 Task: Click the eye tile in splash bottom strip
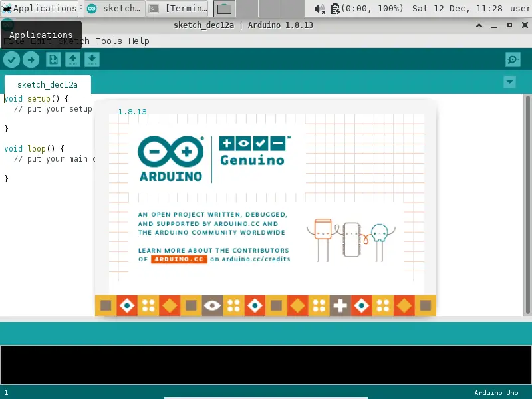point(212,306)
